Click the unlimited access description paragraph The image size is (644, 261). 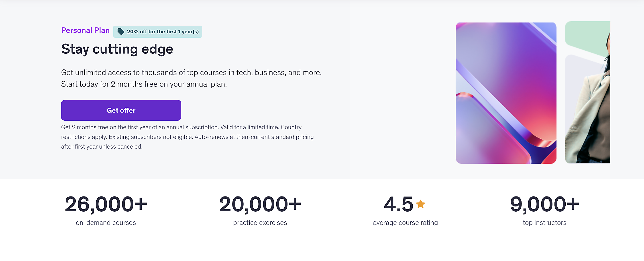(x=191, y=73)
